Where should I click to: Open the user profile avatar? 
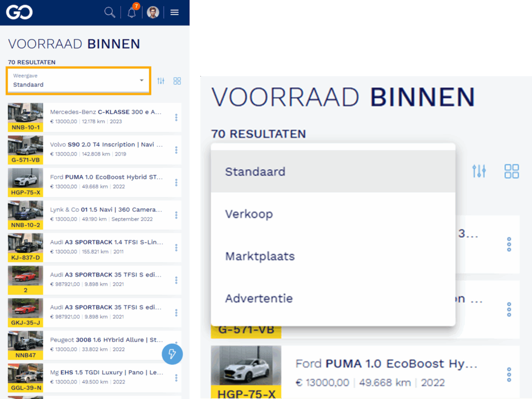tap(153, 12)
